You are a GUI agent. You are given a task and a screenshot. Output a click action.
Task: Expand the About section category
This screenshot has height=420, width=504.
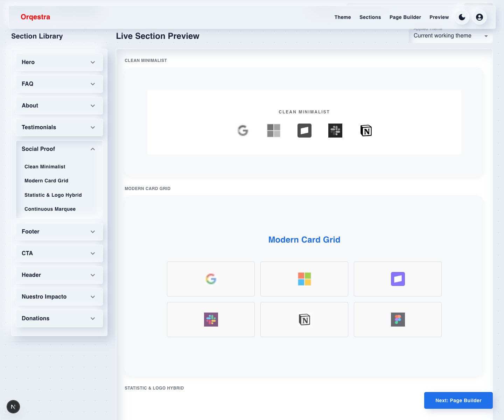pos(59,106)
